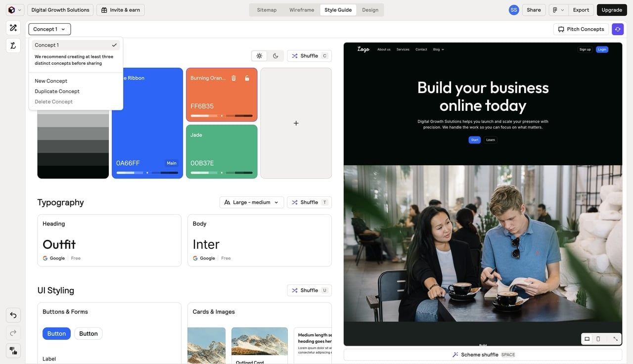The height and width of the screenshot is (364, 633).
Task: Select the first mountain image card
Action: (x=206, y=345)
